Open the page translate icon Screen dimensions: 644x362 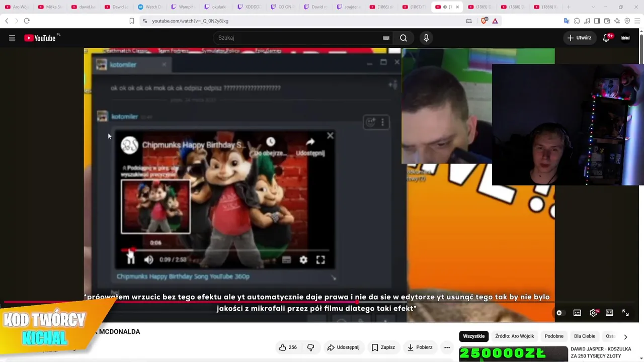point(567,21)
